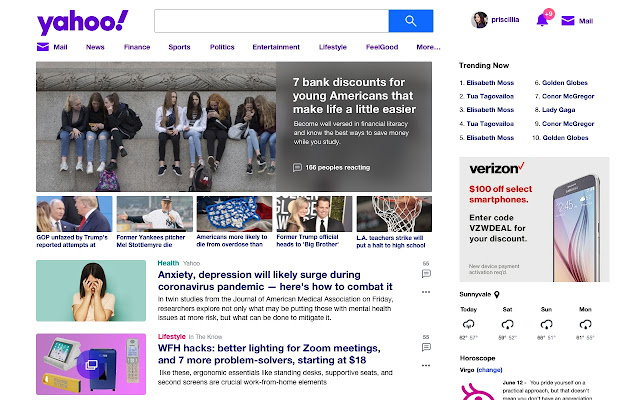Screen dimensions: 640x400
Task: Open the Lifestyle navigation item
Action: point(333,47)
